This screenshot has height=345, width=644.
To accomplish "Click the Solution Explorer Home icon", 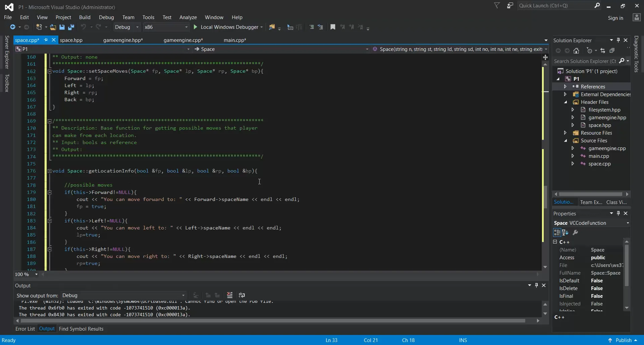I will click(x=576, y=51).
